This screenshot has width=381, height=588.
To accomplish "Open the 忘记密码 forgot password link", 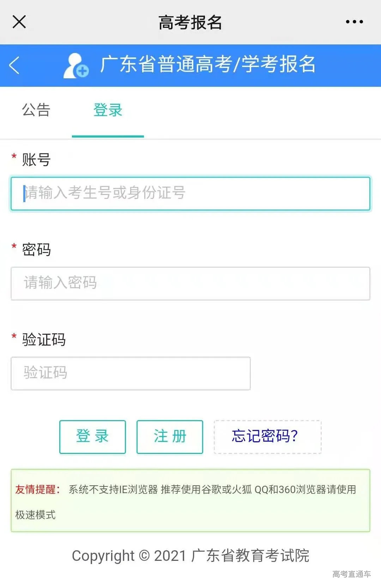I will click(267, 436).
